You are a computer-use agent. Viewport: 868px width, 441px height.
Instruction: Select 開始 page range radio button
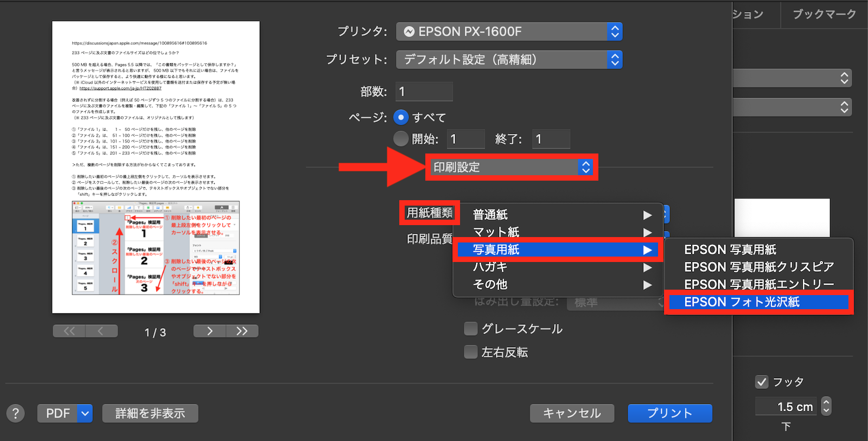401,139
